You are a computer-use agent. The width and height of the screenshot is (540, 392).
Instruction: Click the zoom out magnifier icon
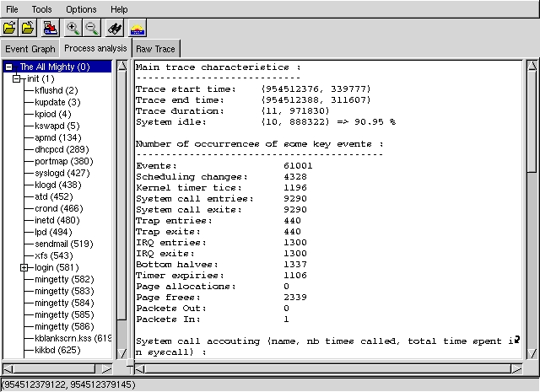(x=92, y=29)
